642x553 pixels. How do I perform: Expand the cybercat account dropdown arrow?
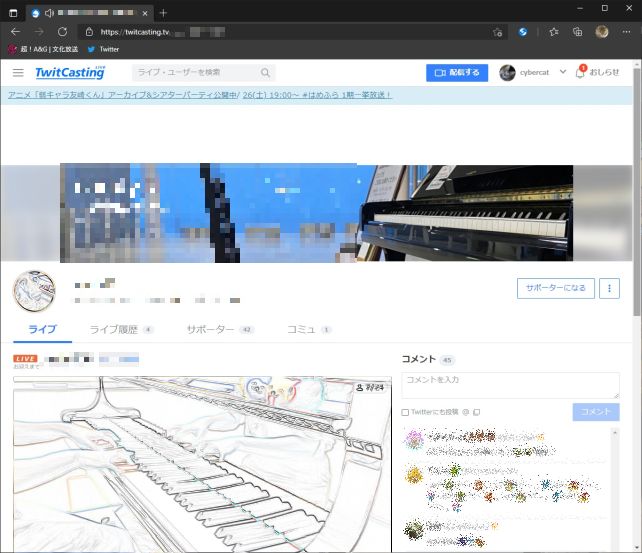click(563, 72)
